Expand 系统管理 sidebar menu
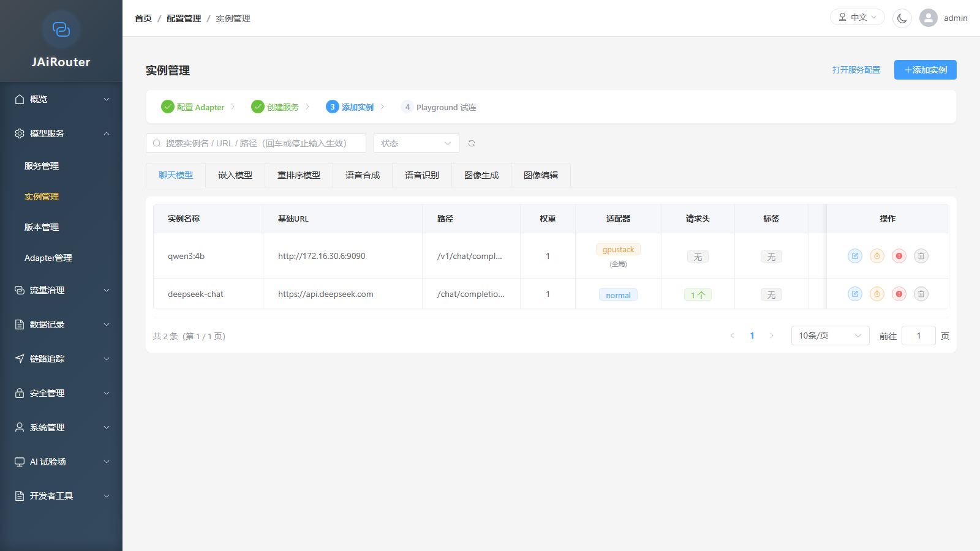This screenshot has width=980, height=551. pyautogui.click(x=61, y=427)
